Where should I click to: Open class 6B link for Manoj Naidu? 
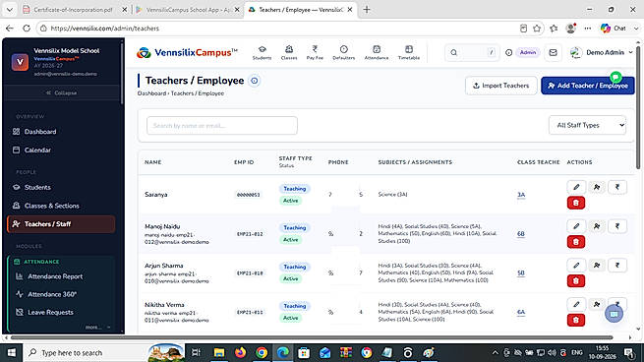521,234
